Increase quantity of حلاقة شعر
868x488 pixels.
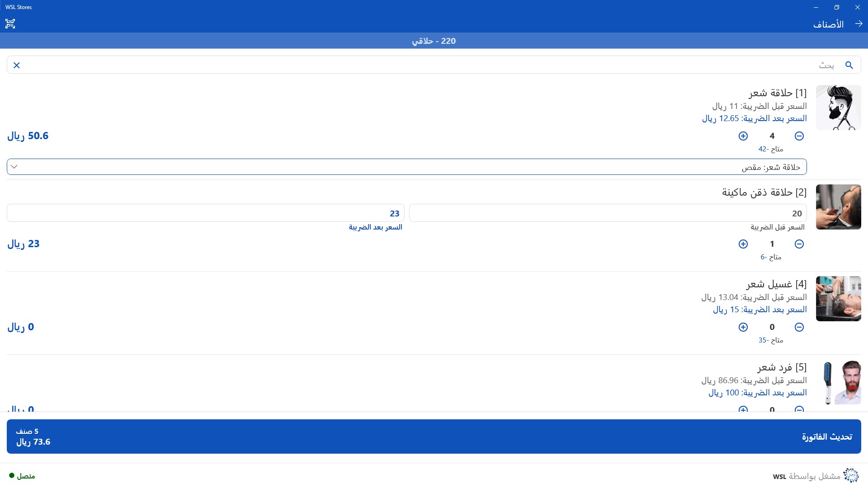tap(743, 136)
